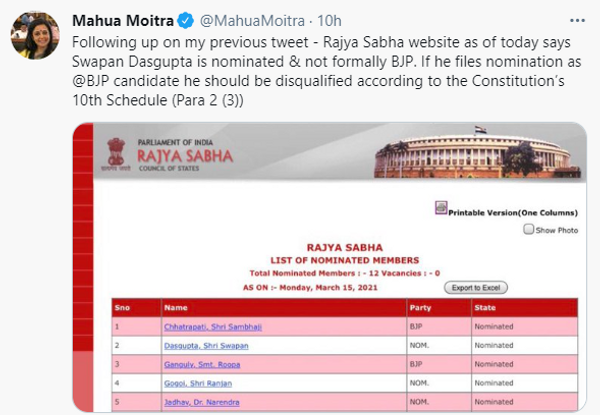
Task: Open the 10h tweet timestamp
Action: coord(329,21)
